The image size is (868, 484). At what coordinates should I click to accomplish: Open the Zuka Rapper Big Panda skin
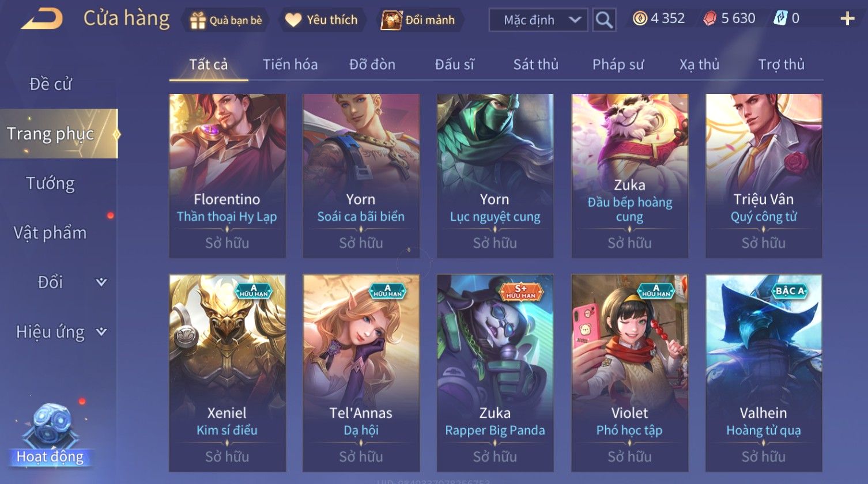coord(495,373)
